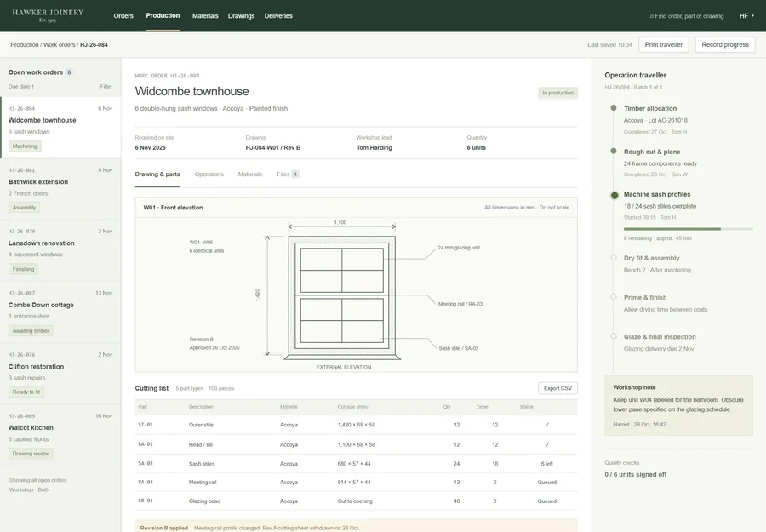Click the W01 front elevation window drawing

(342, 298)
